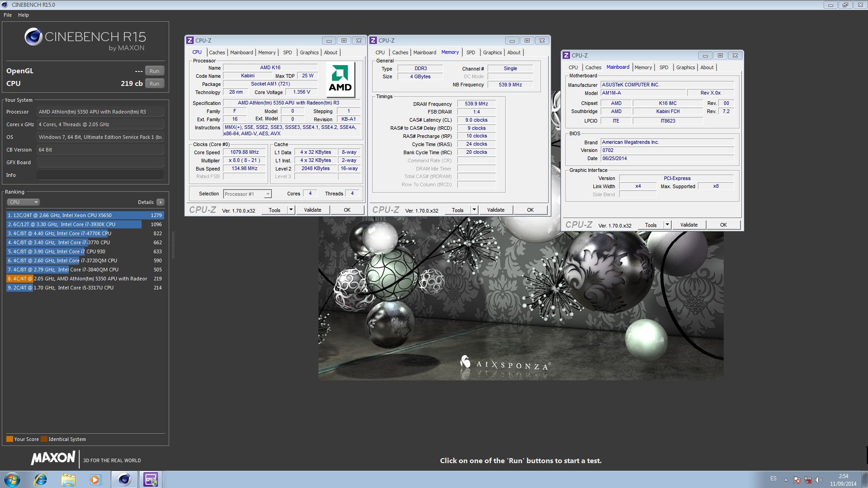Open Graphics tab in middle CPU-Z window
This screenshot has height=488, width=868.
pos(493,52)
